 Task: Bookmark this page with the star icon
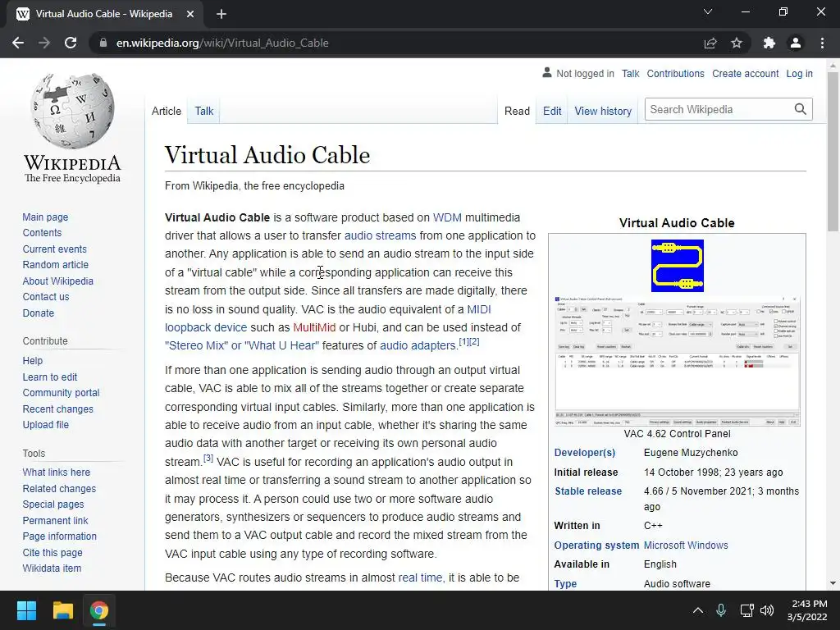(737, 43)
